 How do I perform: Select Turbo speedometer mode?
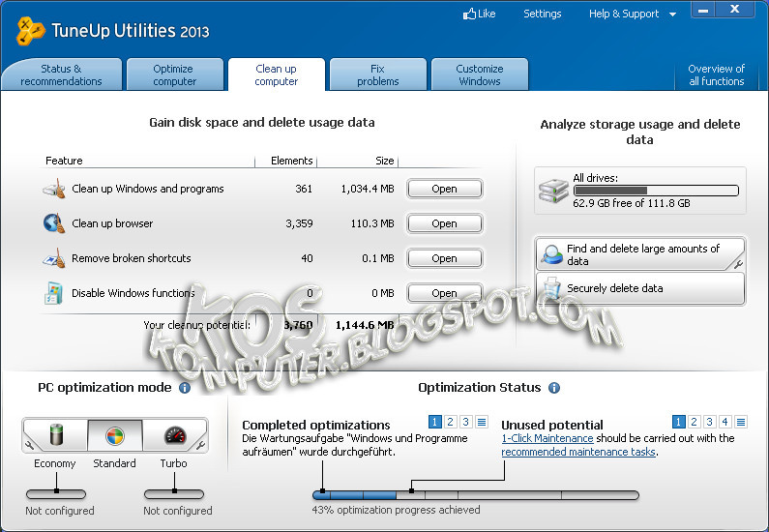[x=174, y=435]
